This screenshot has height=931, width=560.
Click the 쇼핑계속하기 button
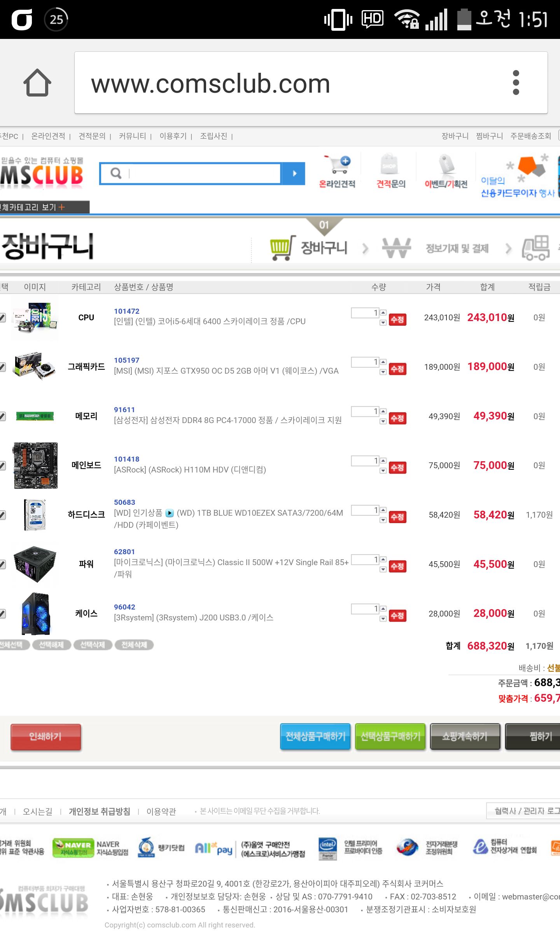465,736
